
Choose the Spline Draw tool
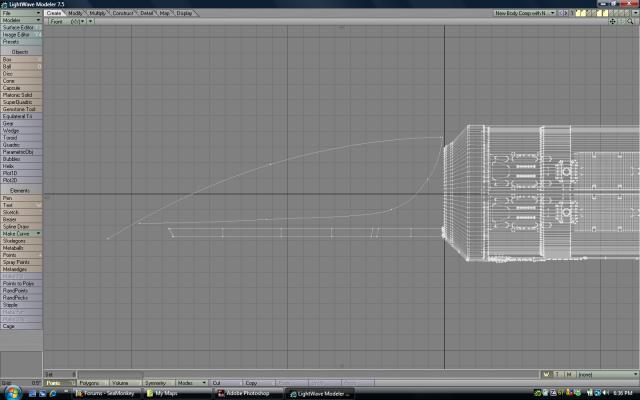(x=21, y=226)
